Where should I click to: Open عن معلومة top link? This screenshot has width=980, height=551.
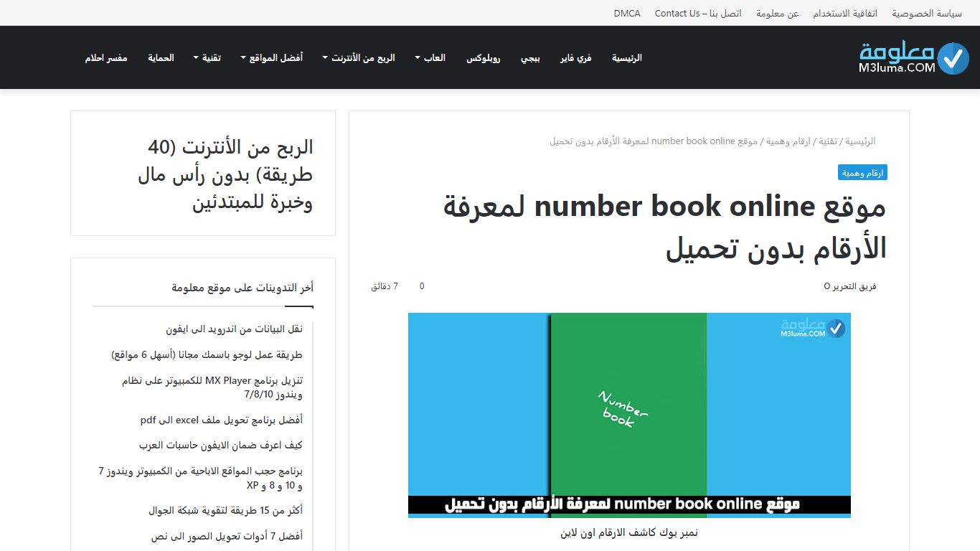click(778, 13)
